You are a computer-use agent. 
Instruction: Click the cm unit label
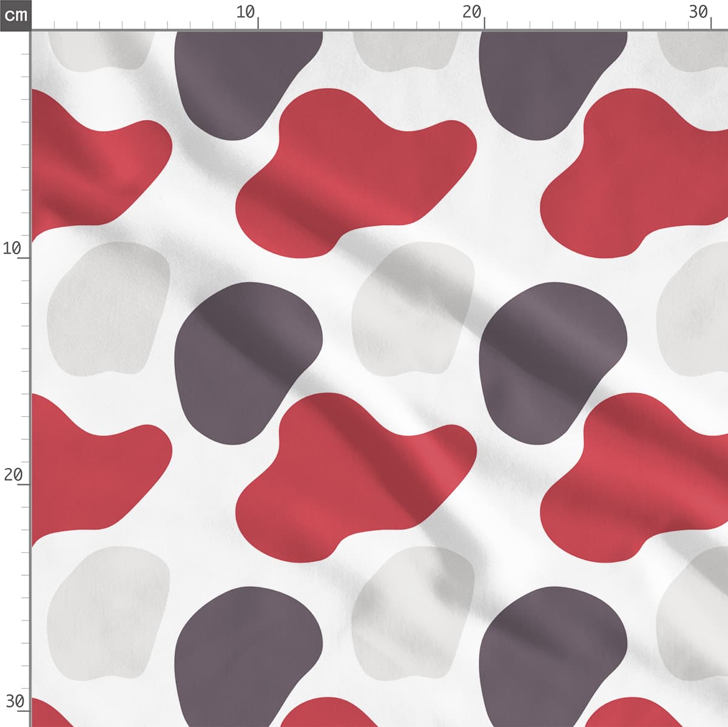(x=15, y=15)
